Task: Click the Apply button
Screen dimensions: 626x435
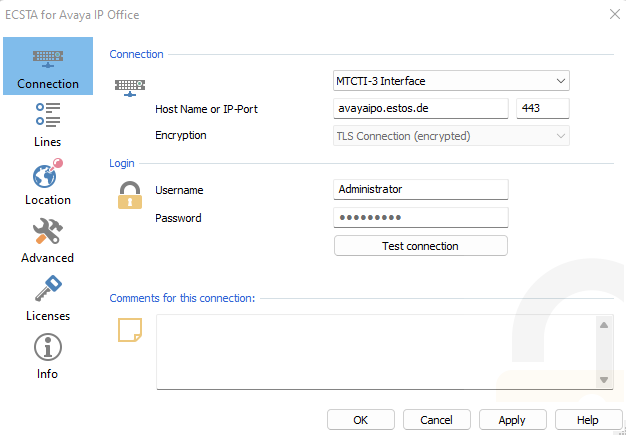Action: [513, 420]
